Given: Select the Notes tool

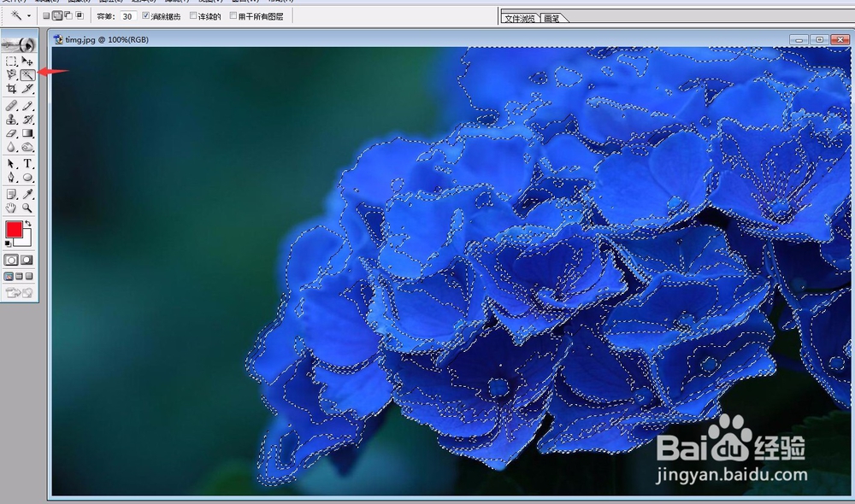Looking at the screenshot, I should (11, 194).
